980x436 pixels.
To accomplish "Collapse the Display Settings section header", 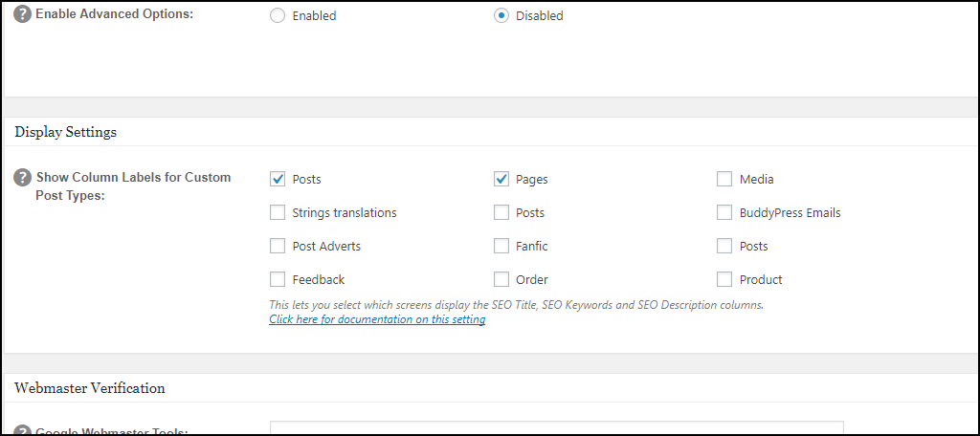I will coord(65,132).
